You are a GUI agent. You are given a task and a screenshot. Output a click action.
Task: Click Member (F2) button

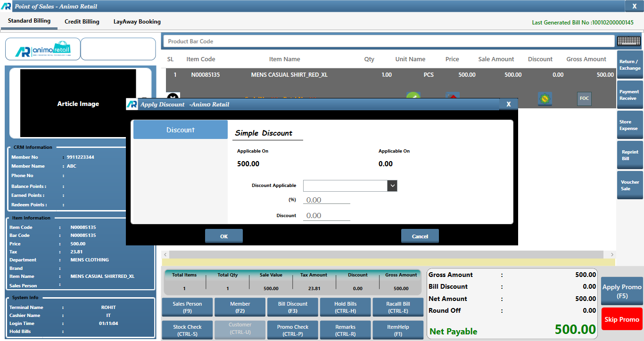coord(240,307)
